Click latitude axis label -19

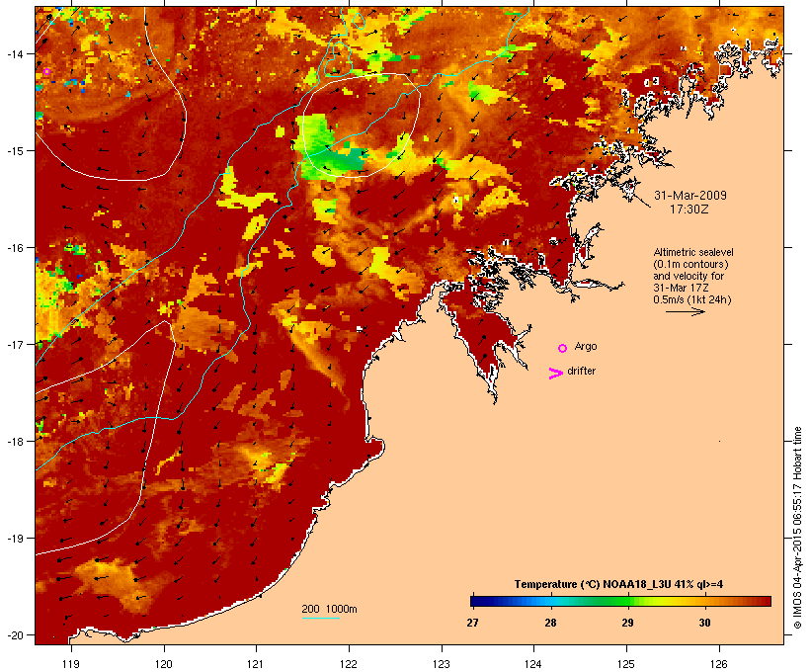pos(15,539)
